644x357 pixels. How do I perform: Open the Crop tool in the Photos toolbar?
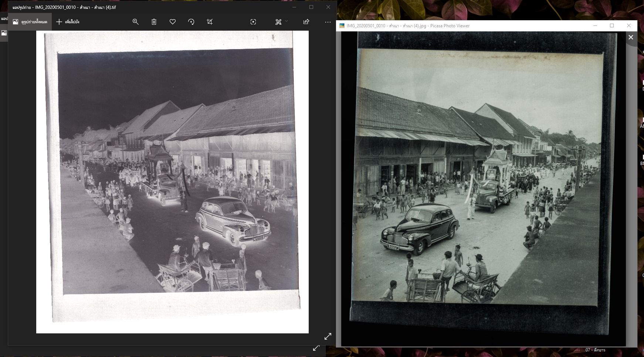(210, 22)
